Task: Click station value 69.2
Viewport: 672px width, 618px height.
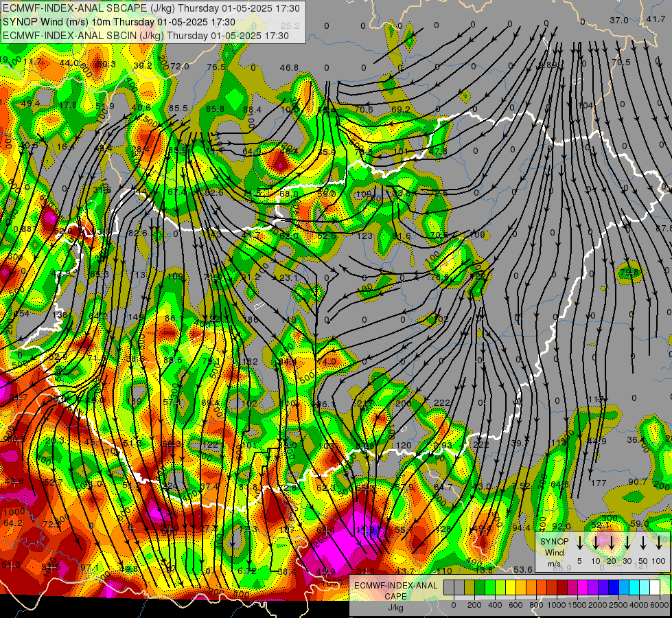Action: (x=400, y=110)
